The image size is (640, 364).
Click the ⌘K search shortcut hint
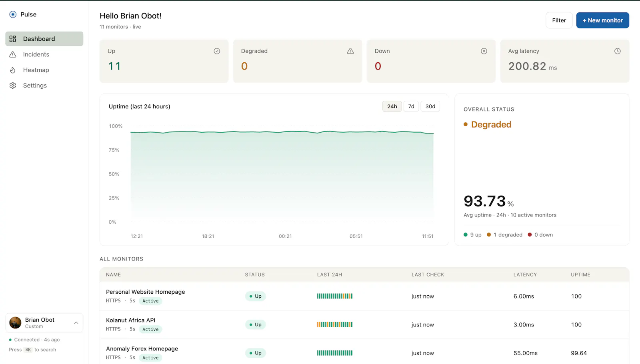pyautogui.click(x=28, y=350)
